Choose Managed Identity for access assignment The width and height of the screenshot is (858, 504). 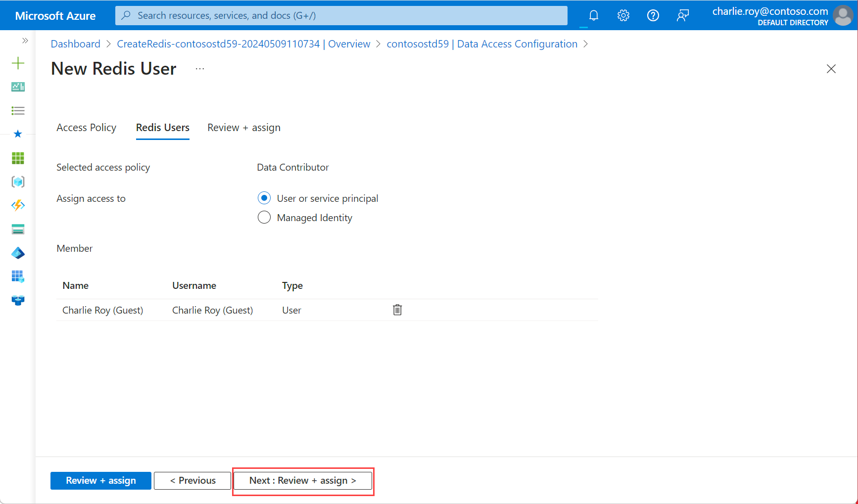(264, 217)
